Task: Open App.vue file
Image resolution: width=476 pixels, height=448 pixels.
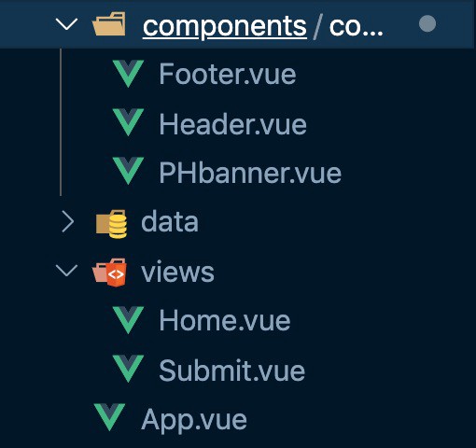Action: tap(194, 420)
